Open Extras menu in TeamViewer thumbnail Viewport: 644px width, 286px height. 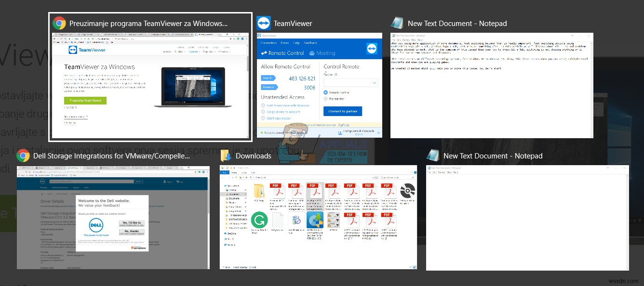285,43
